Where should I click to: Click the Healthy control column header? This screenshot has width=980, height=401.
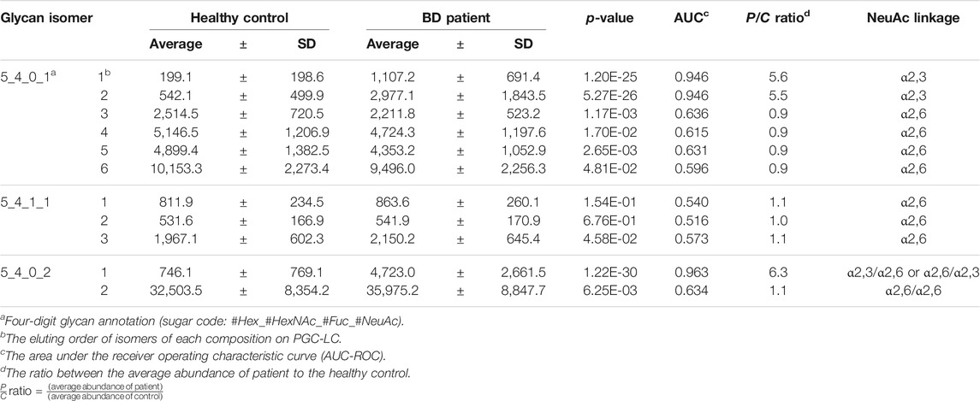229,16
